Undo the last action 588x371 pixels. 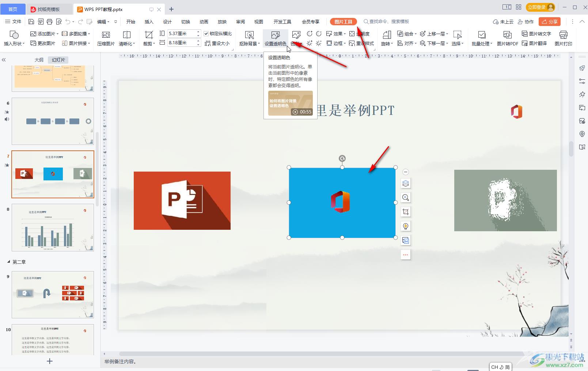click(68, 22)
